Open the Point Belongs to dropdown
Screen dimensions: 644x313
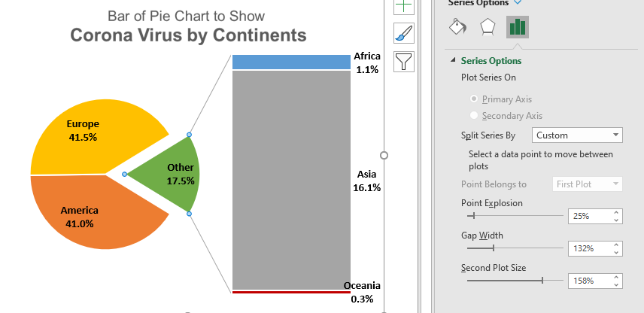(587, 184)
